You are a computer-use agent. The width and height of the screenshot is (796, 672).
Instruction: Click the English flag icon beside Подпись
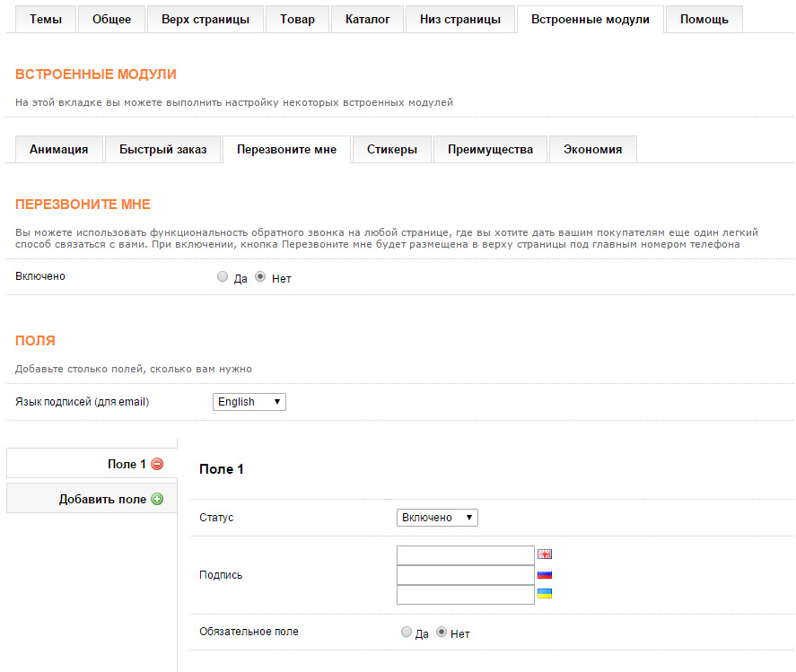click(x=544, y=554)
